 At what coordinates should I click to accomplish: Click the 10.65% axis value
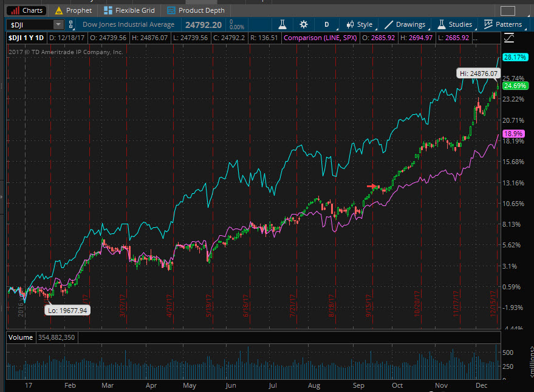click(513, 204)
